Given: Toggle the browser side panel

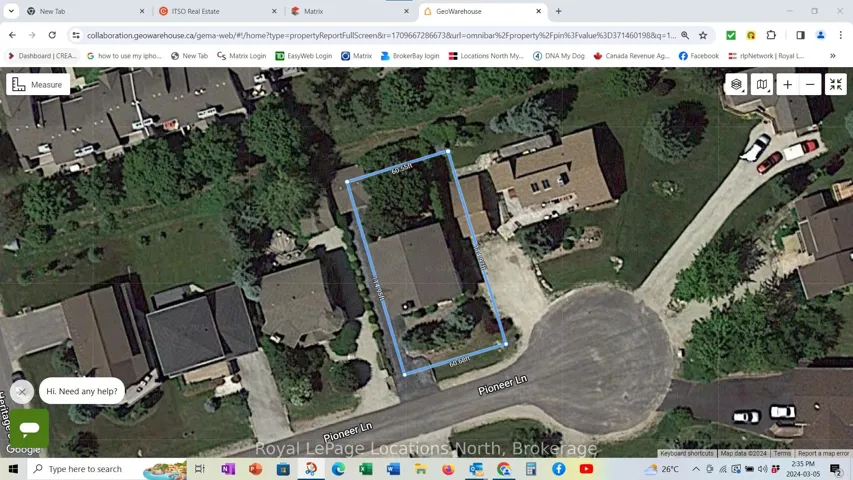Looking at the screenshot, I should pos(800,35).
